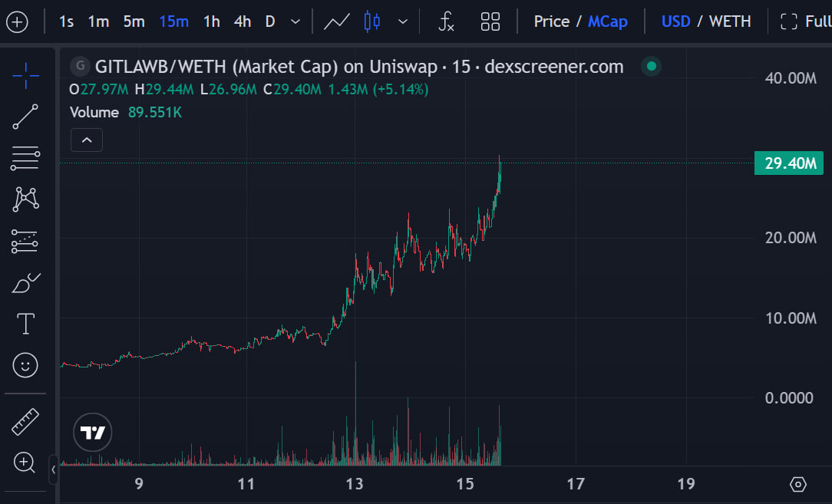Select the text annotation tool
Screen dimensions: 832x504
click(25, 324)
